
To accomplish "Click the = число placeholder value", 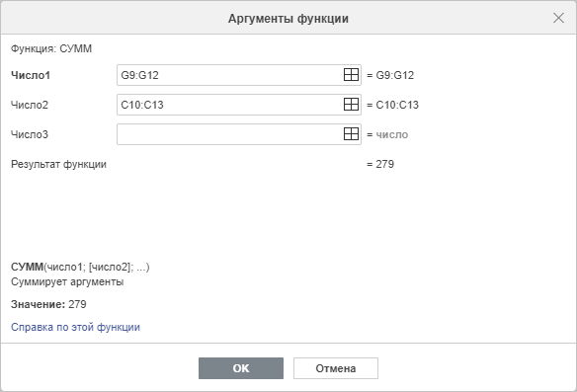I will pos(387,134).
